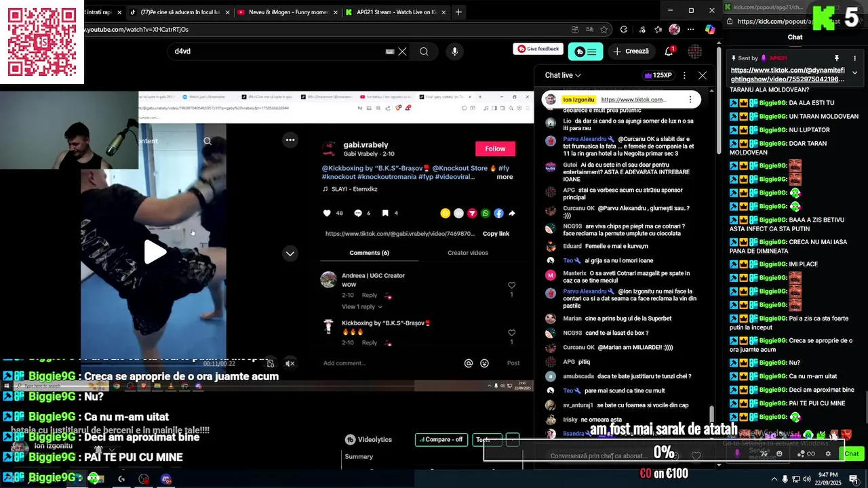Open the video three-dot more menu

(290, 140)
